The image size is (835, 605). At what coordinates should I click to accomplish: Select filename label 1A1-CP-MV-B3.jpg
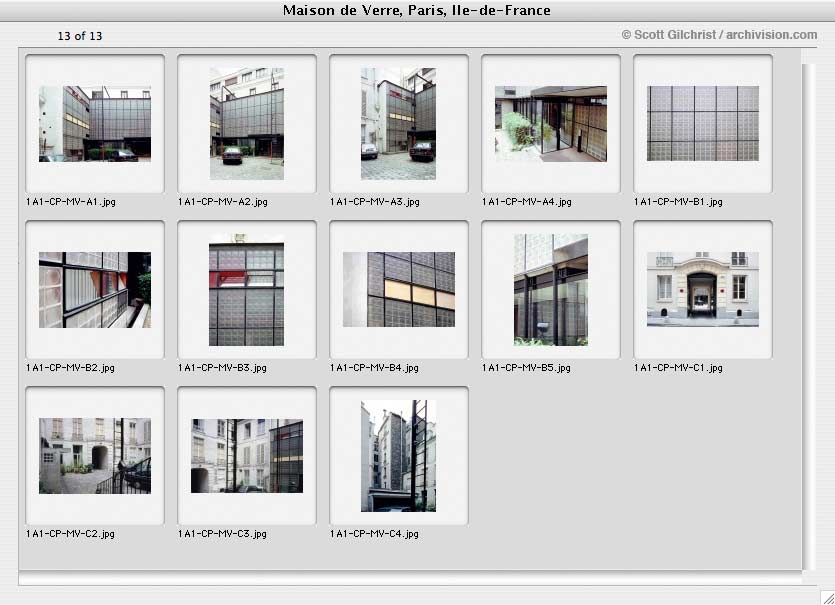(x=223, y=368)
